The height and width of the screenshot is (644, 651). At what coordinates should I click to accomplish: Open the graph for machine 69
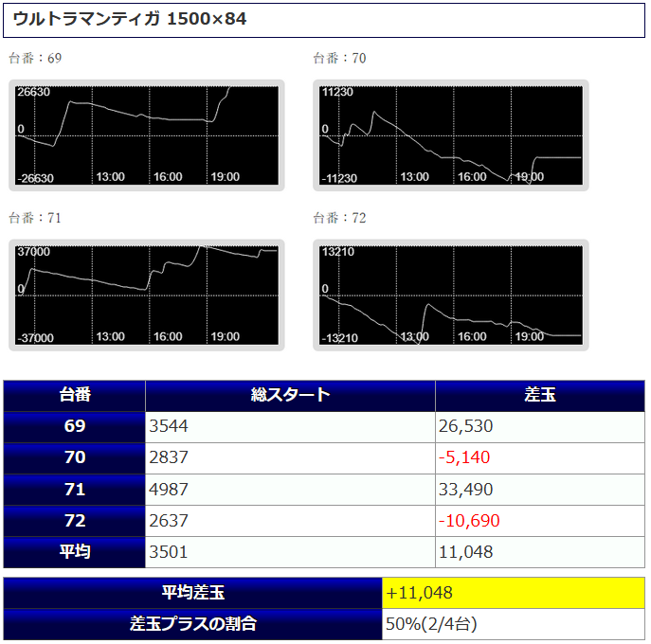coord(148,135)
